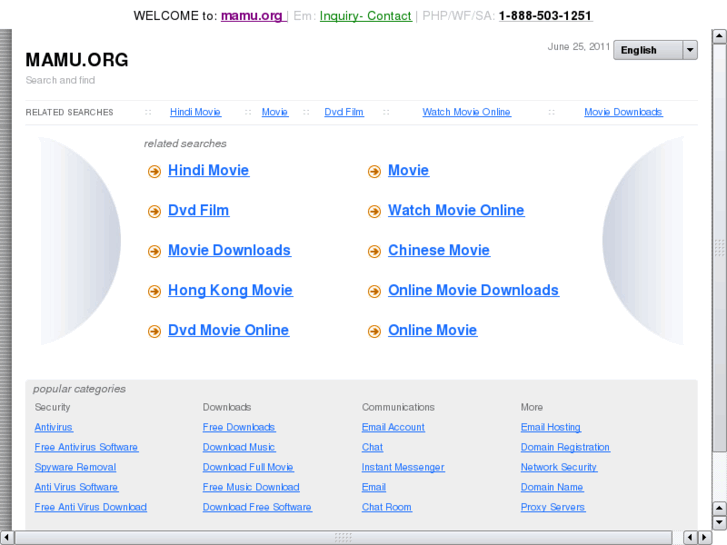Image resolution: width=727 pixels, height=545 pixels.
Task: Click the vertical scrollbar up arrow at top
Action: (x=719, y=36)
